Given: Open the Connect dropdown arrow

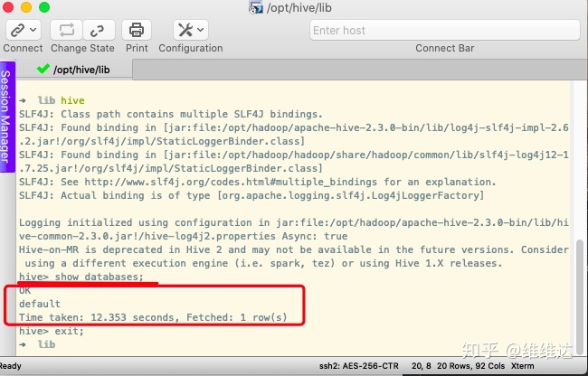Looking at the screenshot, I should click(x=33, y=30).
